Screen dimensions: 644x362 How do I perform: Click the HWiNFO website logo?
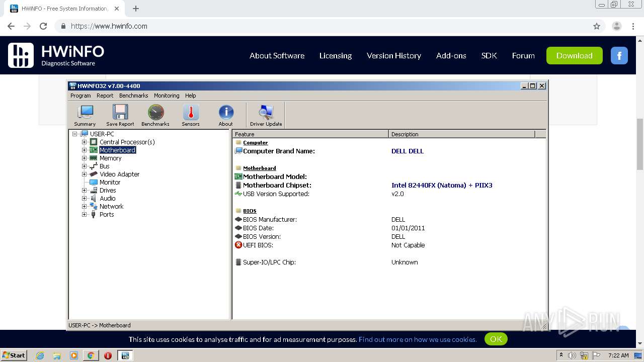[56, 55]
